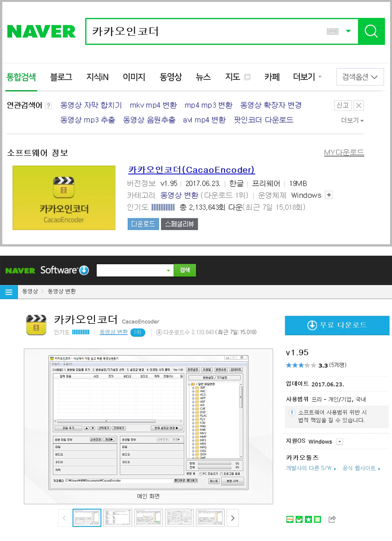Open the underlined 동영상 변환 link beside 1위

tap(113, 332)
